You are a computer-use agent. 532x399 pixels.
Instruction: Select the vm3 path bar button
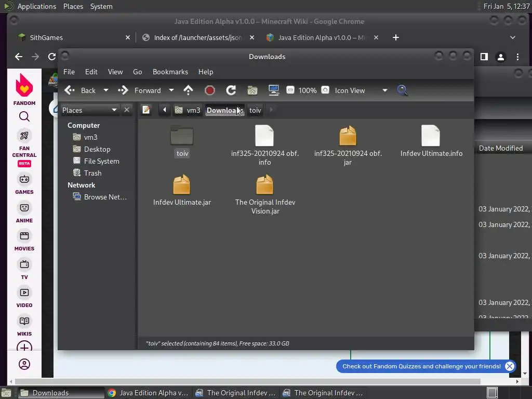[188, 110]
